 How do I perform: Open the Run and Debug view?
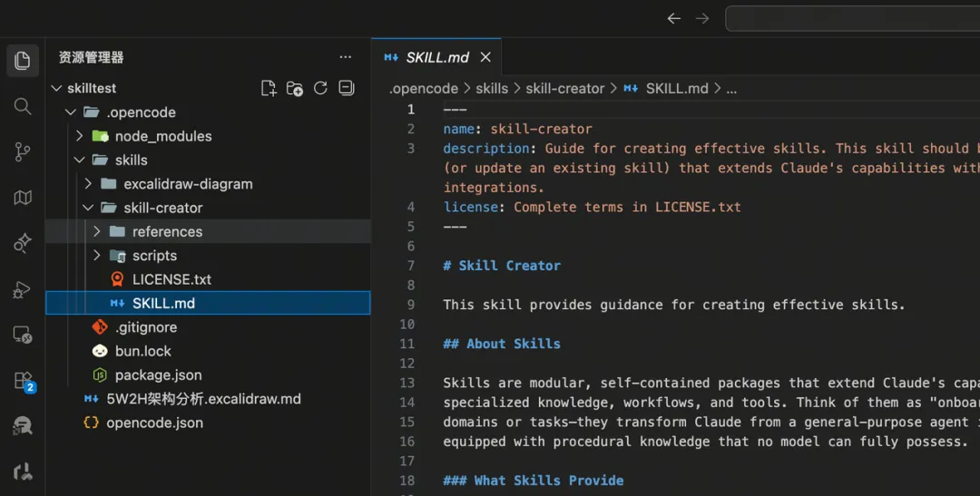point(23,290)
